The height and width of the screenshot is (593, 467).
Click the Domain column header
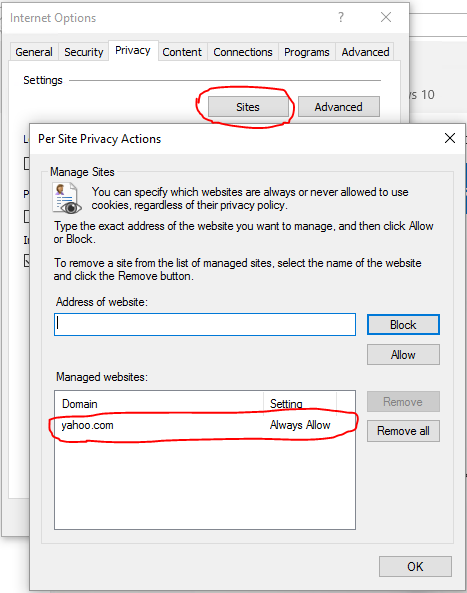[159, 404]
